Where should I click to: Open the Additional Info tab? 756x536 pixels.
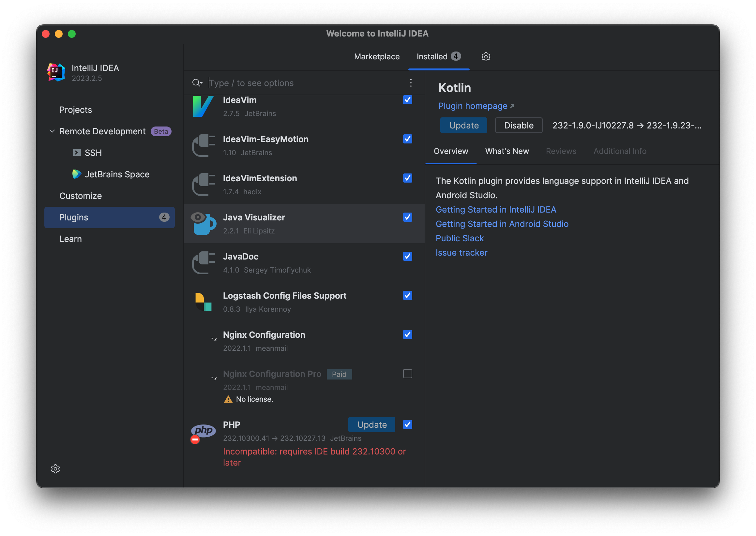coord(620,151)
